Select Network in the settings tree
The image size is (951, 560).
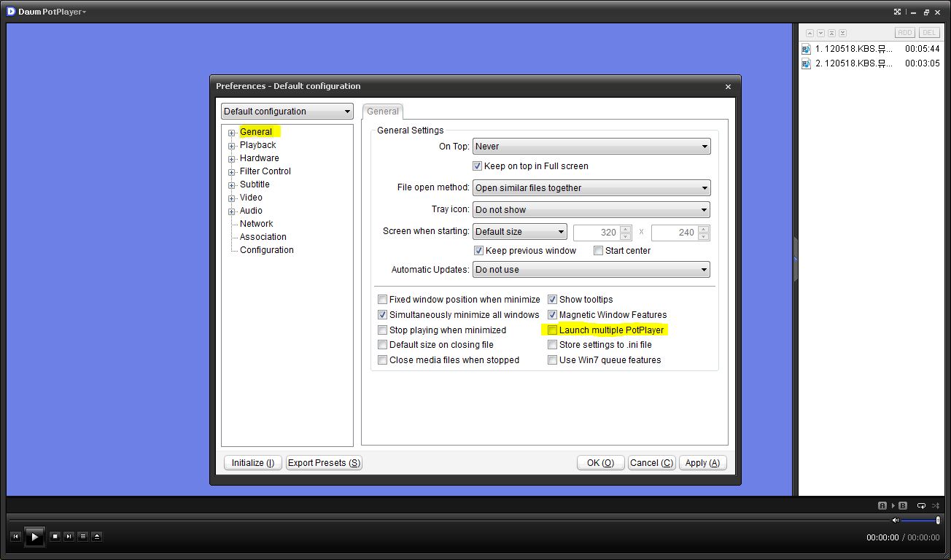click(x=256, y=224)
